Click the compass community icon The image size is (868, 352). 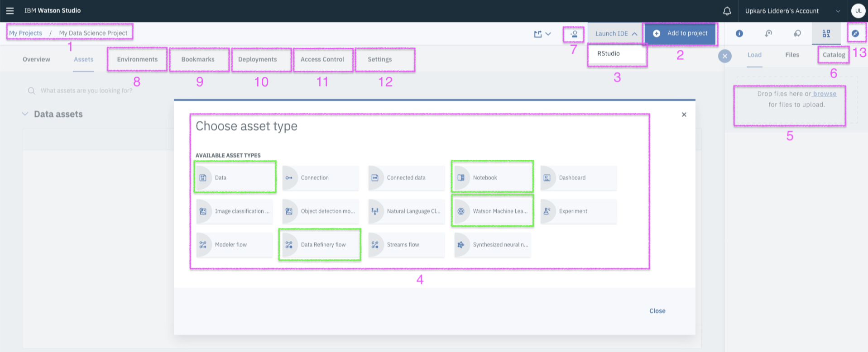(x=855, y=33)
